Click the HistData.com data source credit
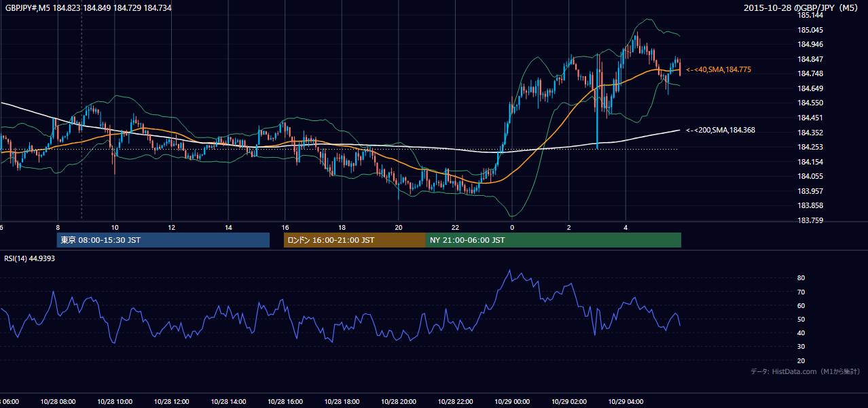 point(806,371)
